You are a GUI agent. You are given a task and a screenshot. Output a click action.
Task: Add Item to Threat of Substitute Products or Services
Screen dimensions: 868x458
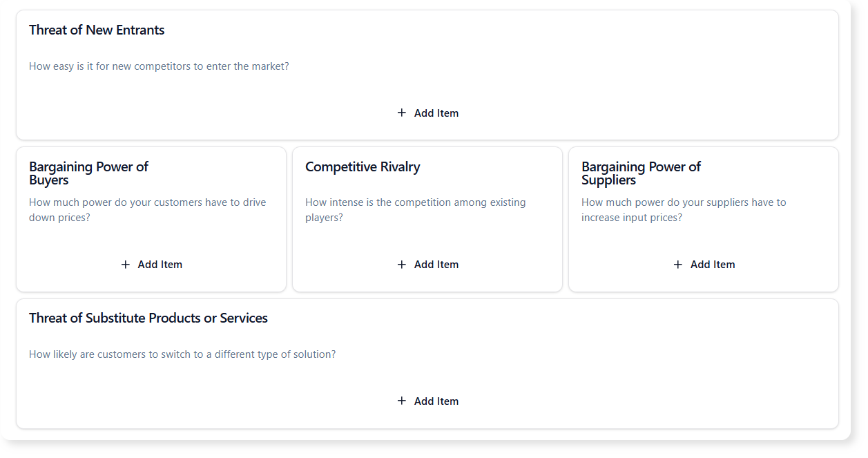[427, 401]
